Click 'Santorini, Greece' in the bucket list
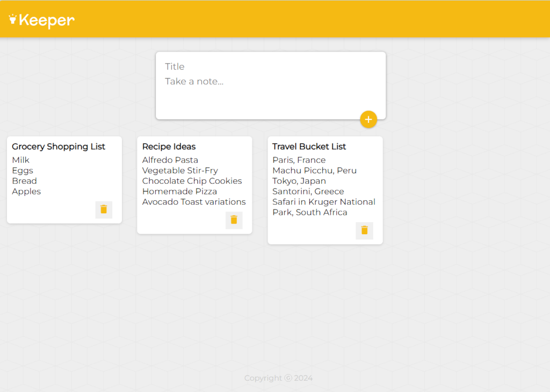The width and height of the screenshot is (550, 392). coord(308,191)
